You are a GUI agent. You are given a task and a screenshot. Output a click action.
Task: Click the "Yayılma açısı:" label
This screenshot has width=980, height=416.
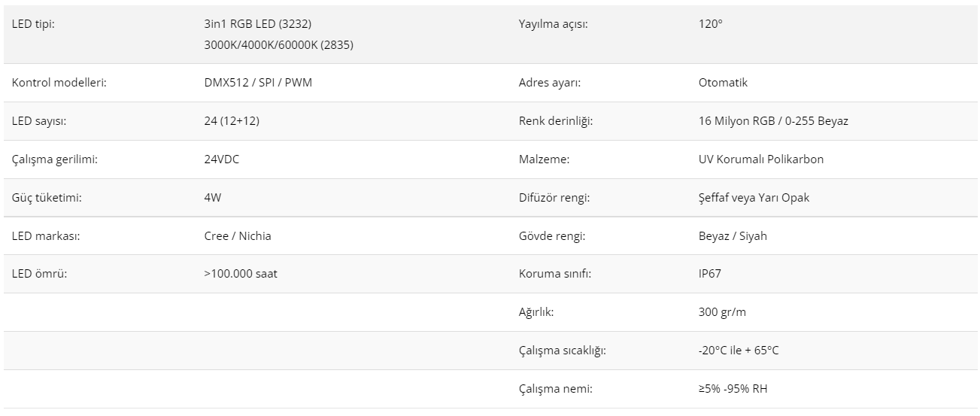[553, 24]
